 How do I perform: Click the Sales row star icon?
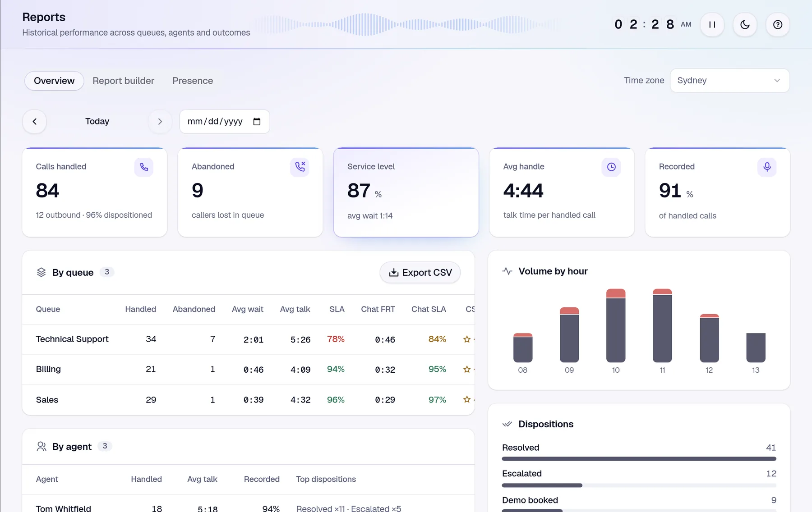click(467, 400)
